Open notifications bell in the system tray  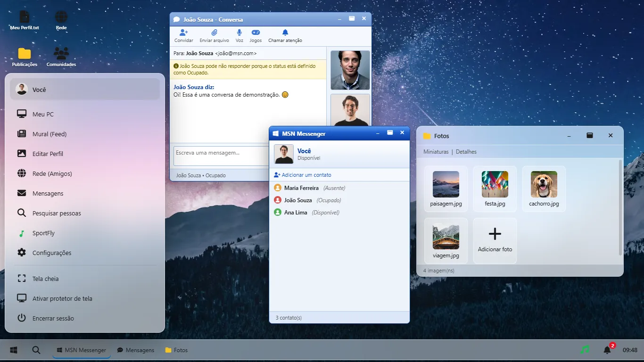(608, 350)
